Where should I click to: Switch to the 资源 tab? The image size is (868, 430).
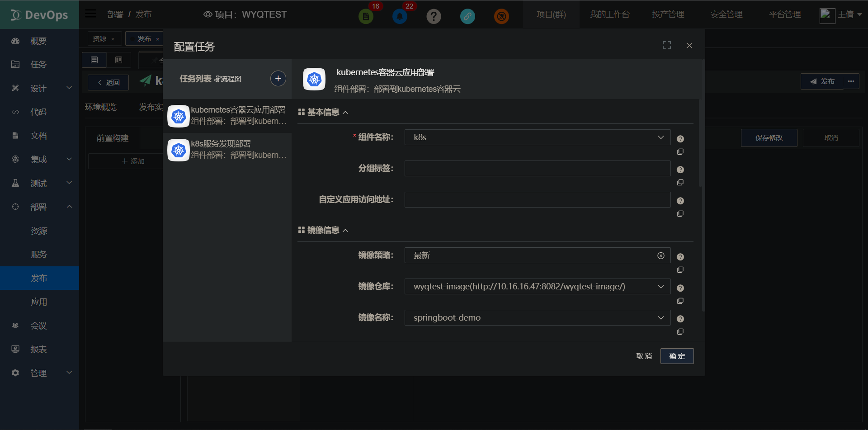[x=100, y=38]
